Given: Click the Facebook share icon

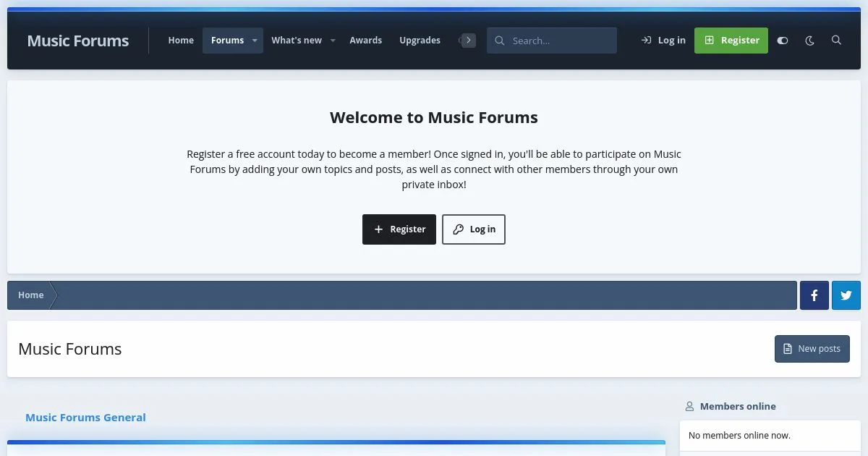Looking at the screenshot, I should pyautogui.click(x=814, y=295).
